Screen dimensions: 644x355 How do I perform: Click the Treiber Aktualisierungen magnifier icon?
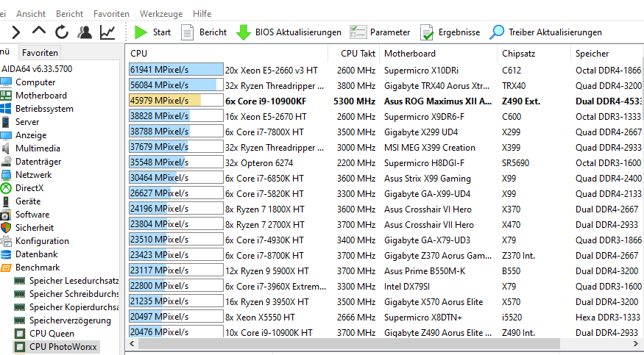[x=498, y=32]
